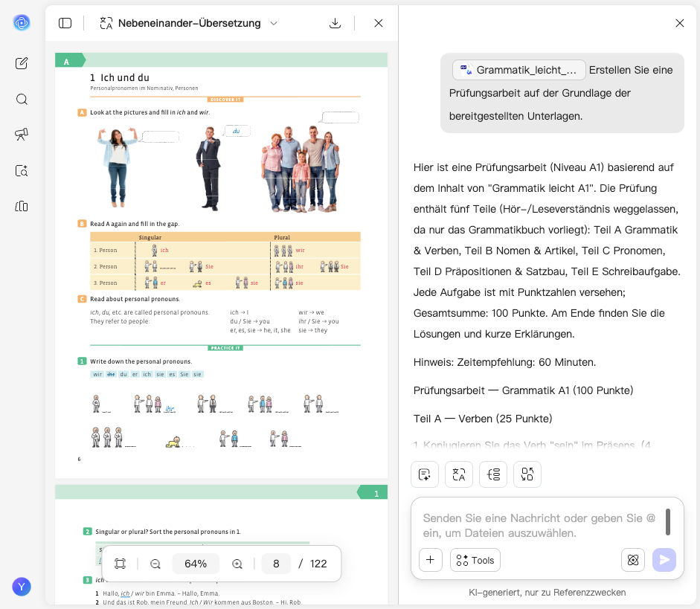This screenshot has width=700, height=609.
Task: Zoom in on the PDF page
Action: (237, 564)
